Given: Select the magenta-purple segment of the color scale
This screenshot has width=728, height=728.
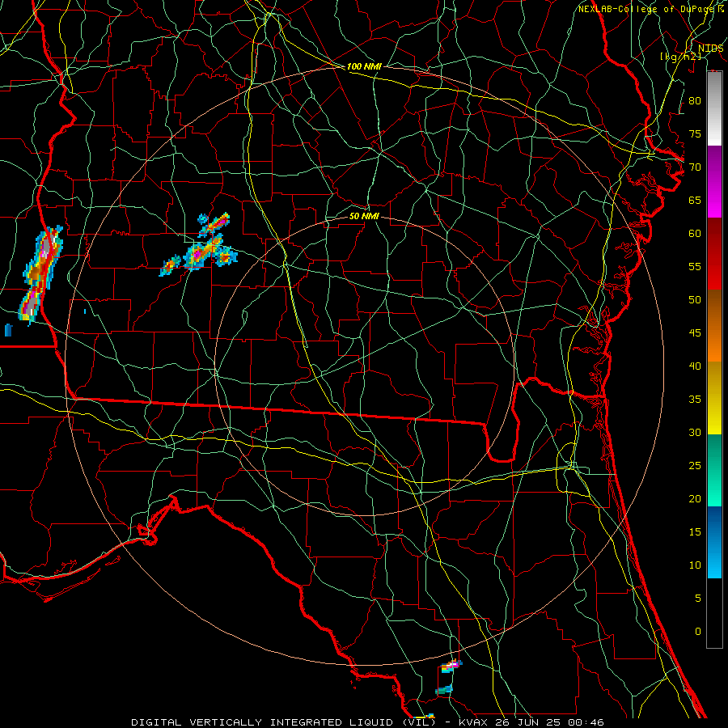Looking at the screenshot, I should click(x=714, y=181).
